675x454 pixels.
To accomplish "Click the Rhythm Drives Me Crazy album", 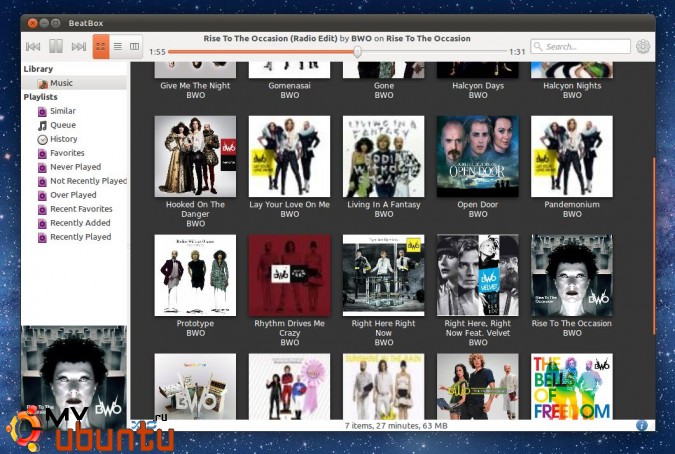I will pyautogui.click(x=289, y=275).
